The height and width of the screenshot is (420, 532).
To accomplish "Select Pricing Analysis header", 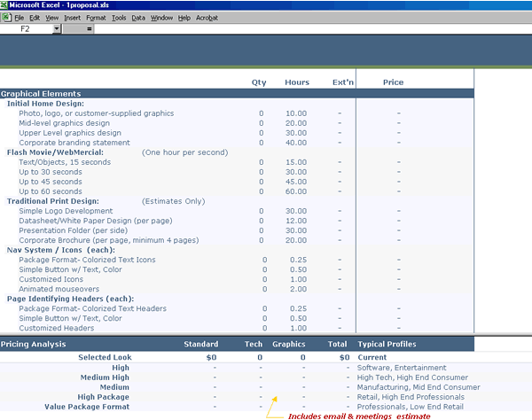I will pos(34,345).
